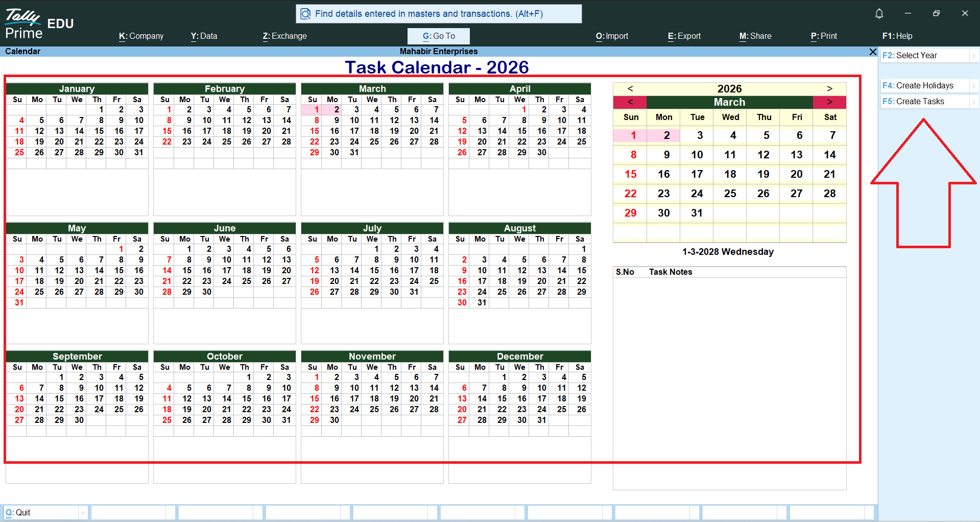980x522 pixels.
Task: Click the December month header
Action: click(520, 357)
